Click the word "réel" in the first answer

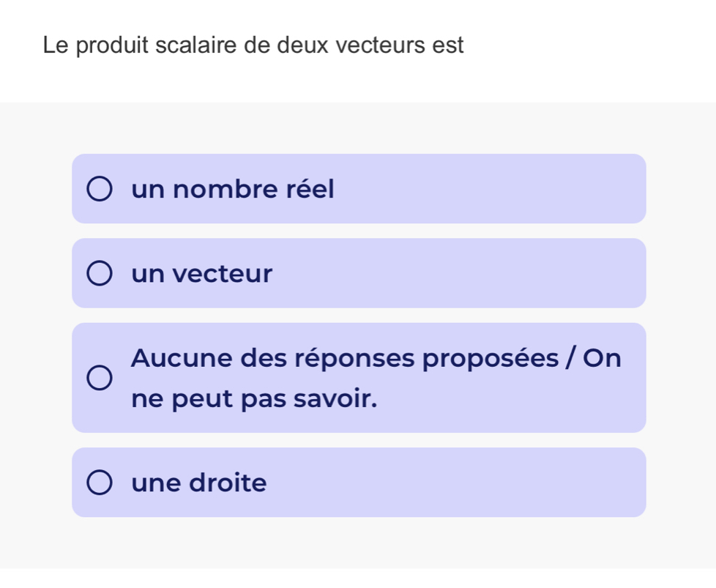pyautogui.click(x=310, y=190)
